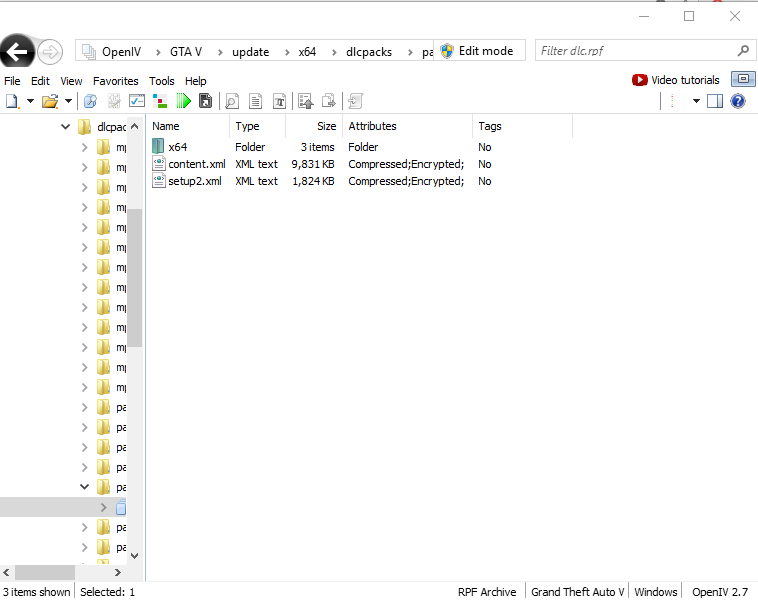Screen dimensions: 758x602
Task: Open the File menu
Action: (12, 81)
